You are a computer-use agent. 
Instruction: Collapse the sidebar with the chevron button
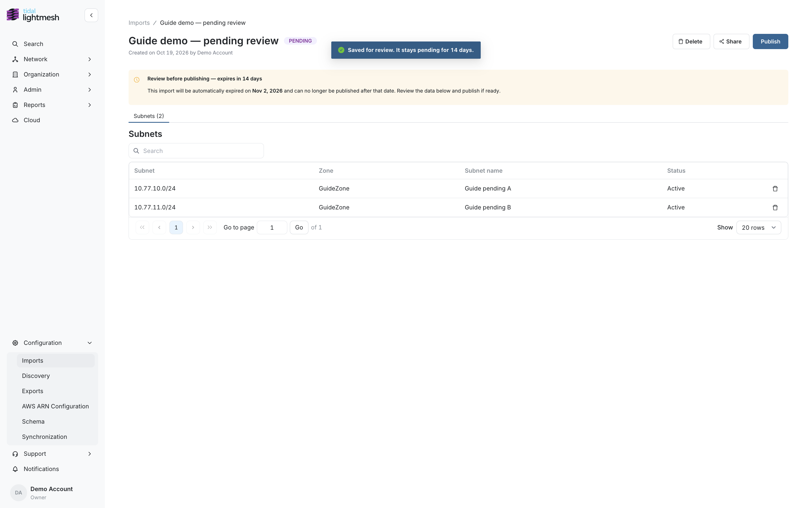coord(91,15)
